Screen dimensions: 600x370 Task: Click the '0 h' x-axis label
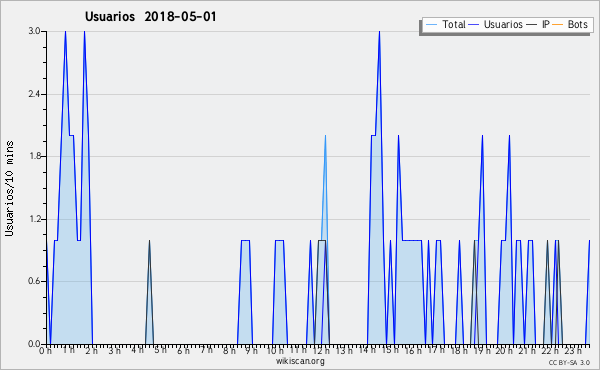click(45, 351)
